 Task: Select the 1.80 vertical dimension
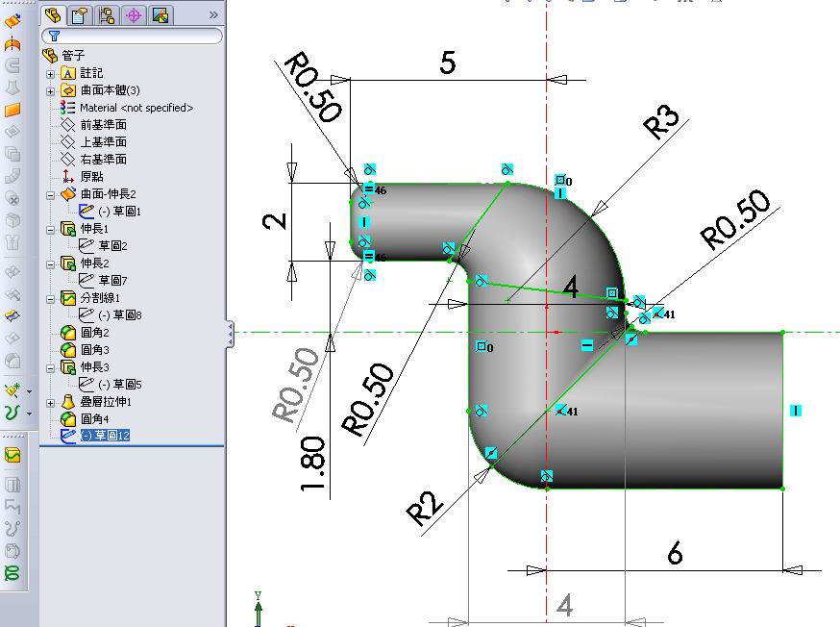click(313, 464)
